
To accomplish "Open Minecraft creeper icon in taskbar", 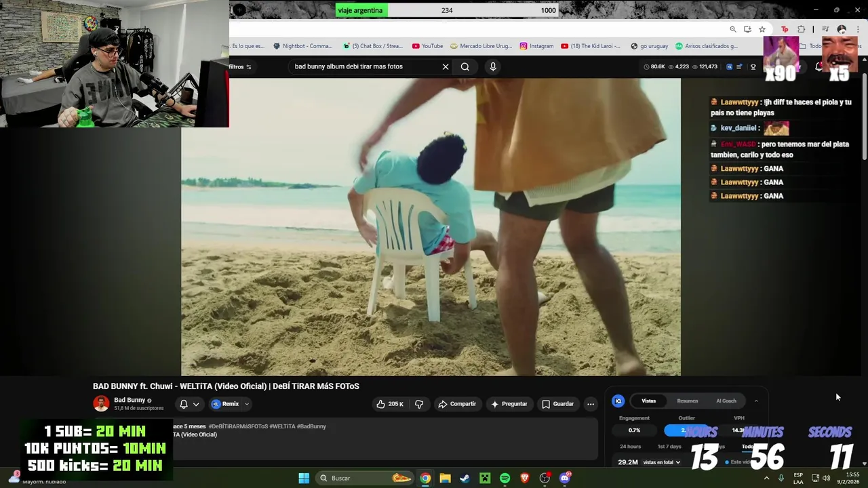I will coord(485,478).
